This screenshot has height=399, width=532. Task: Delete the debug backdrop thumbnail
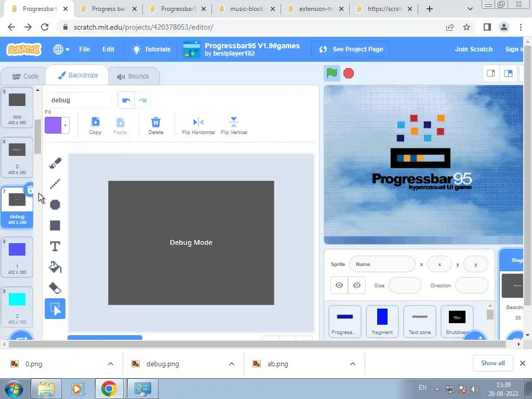pos(30,190)
